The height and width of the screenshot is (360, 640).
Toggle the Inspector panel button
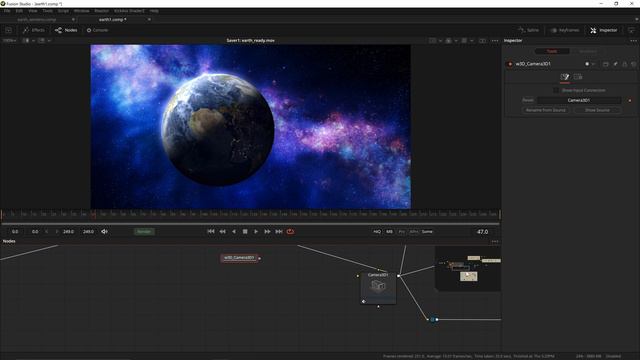(x=603, y=30)
